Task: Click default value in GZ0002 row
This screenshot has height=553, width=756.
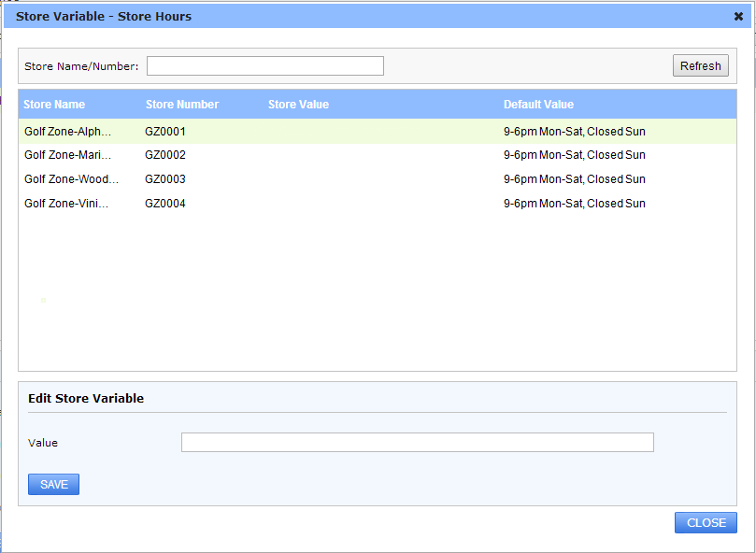Action: (x=574, y=155)
